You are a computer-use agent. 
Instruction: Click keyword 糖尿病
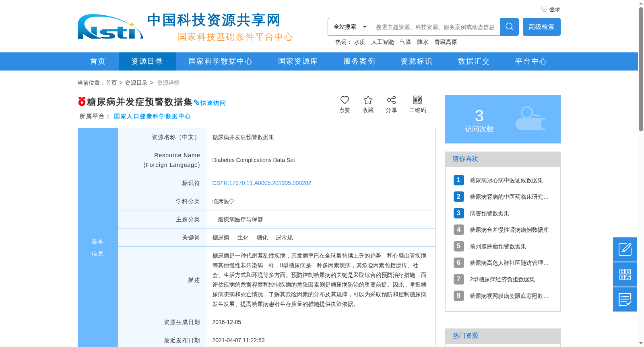[221, 237]
